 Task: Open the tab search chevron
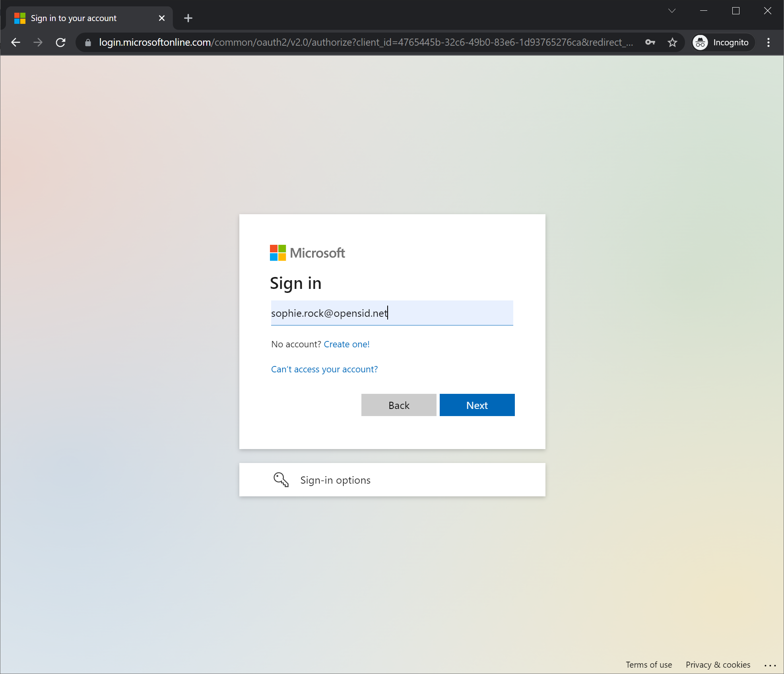(672, 11)
